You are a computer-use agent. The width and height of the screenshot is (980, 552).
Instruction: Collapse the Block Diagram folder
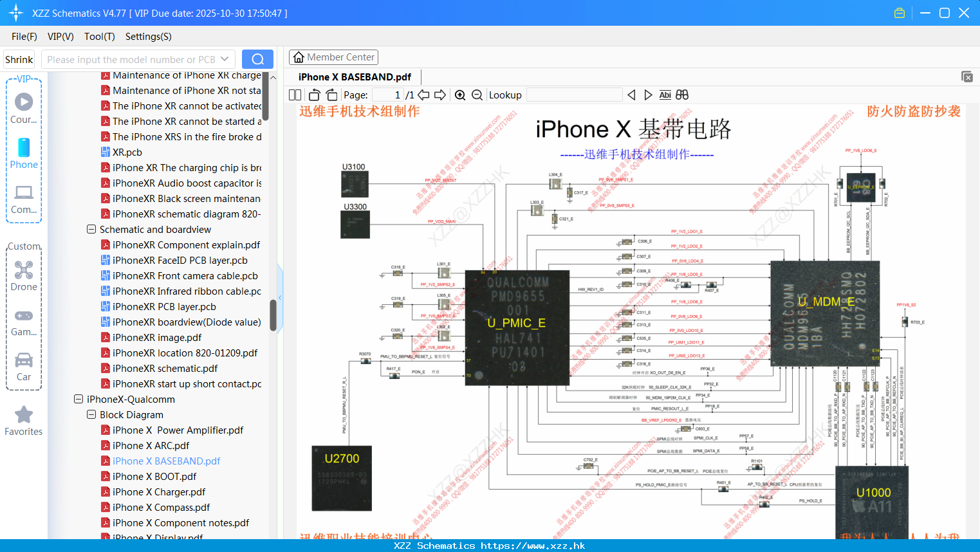[91, 414]
